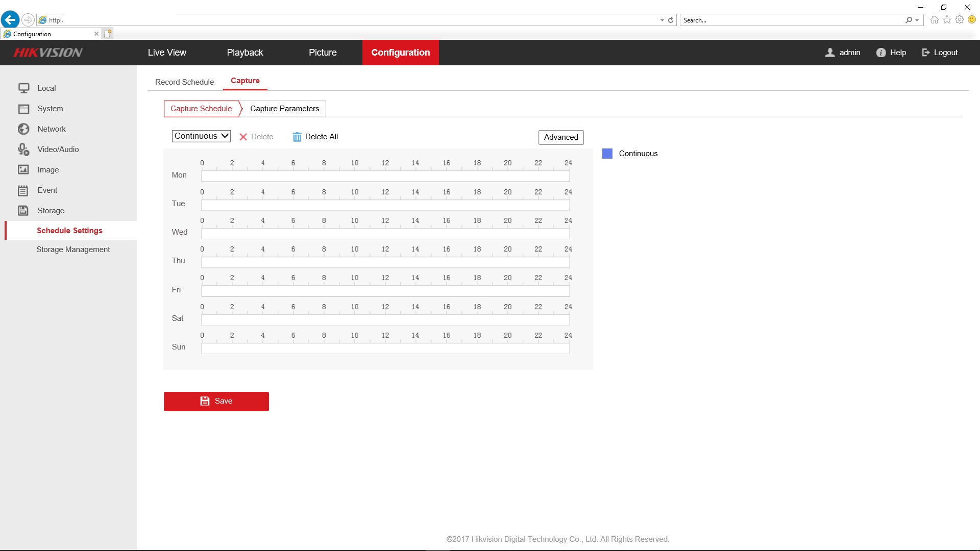Expand the search provider dropdown arrow

point(917,20)
